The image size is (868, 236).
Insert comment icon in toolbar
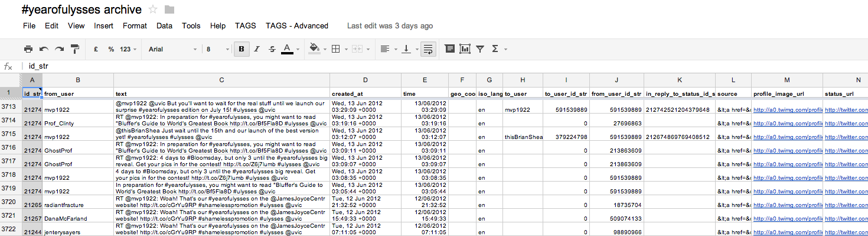tap(450, 49)
